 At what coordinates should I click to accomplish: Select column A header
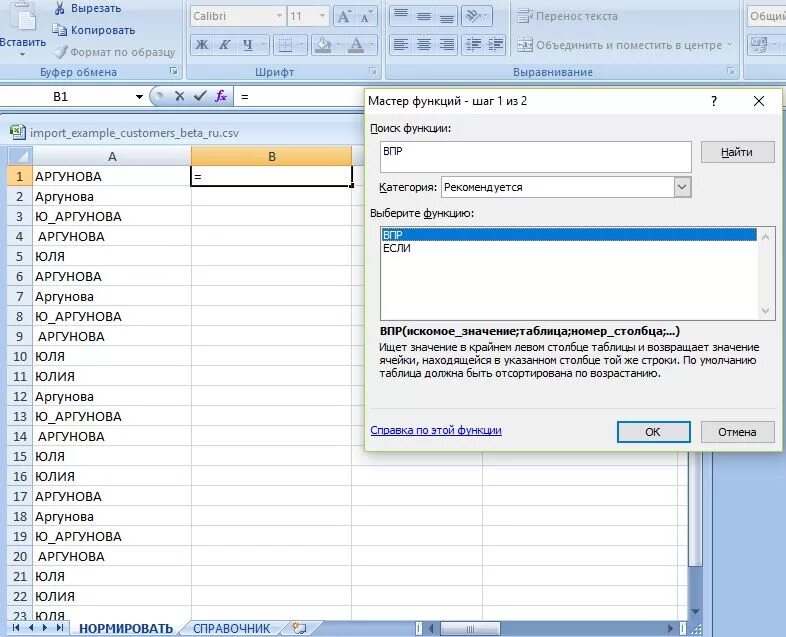click(112, 156)
